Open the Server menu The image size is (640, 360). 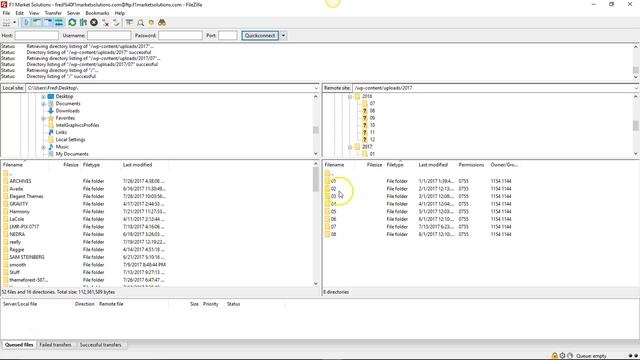coord(73,13)
